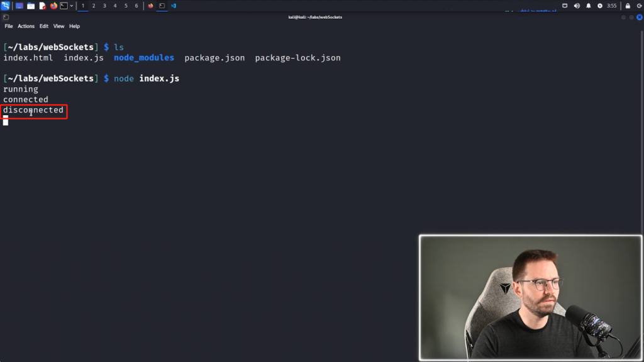Open the Actions menu
This screenshot has height=362, width=644.
[x=26, y=26]
